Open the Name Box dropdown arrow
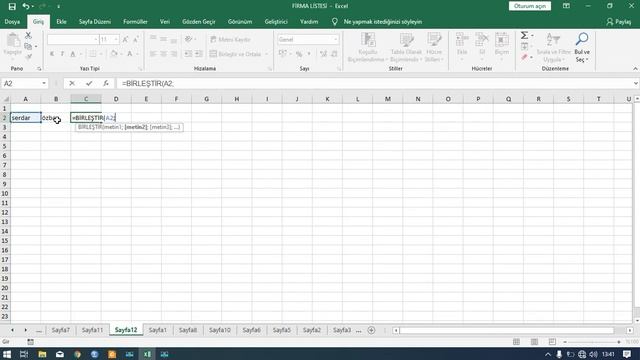Screen dimensions: 640x360 coord(44,83)
